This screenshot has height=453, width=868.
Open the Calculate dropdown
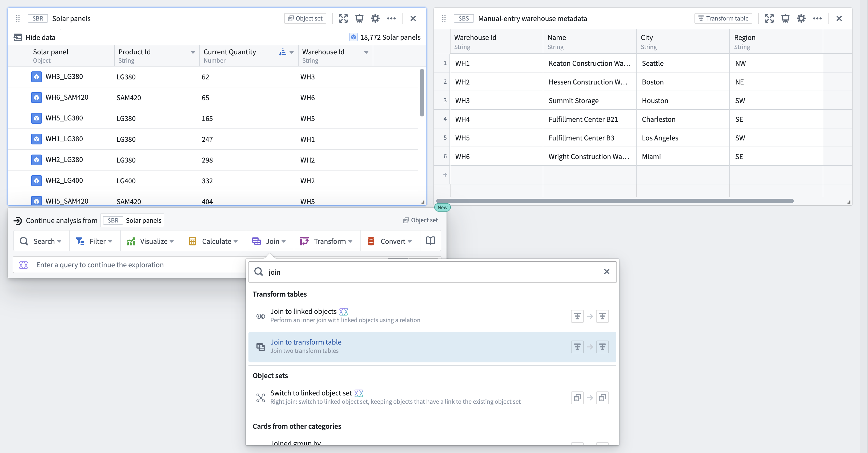point(214,241)
